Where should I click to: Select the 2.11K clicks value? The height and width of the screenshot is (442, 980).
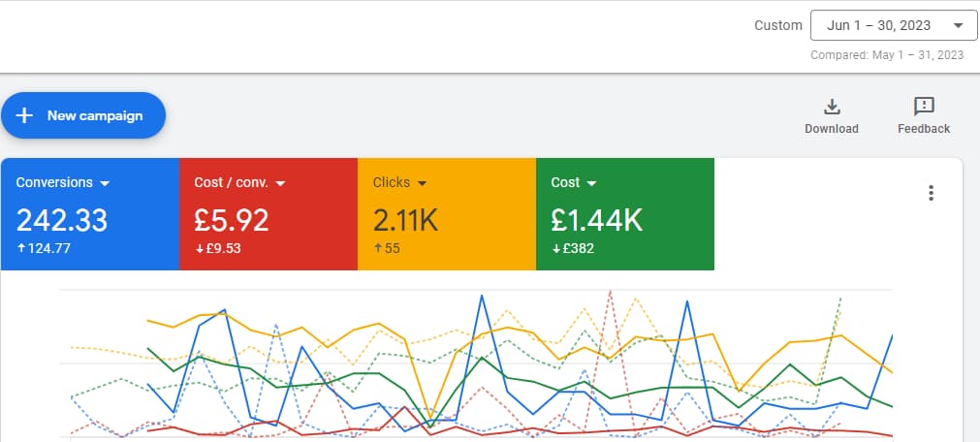[x=406, y=220]
